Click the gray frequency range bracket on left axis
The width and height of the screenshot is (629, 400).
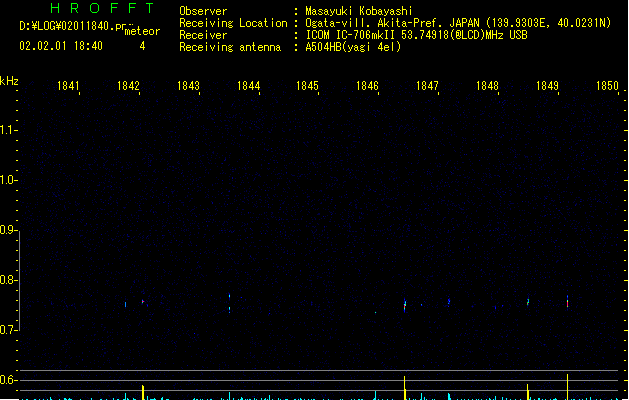coord(19,281)
